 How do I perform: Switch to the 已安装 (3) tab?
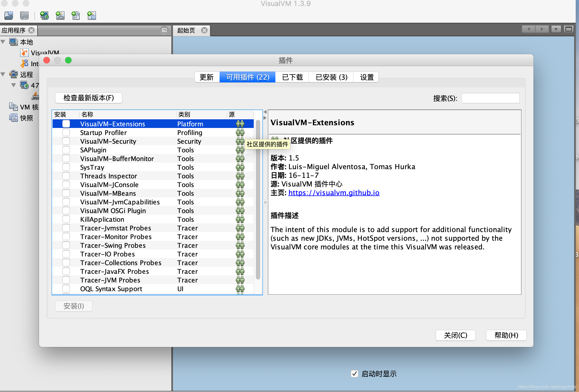[x=331, y=77]
